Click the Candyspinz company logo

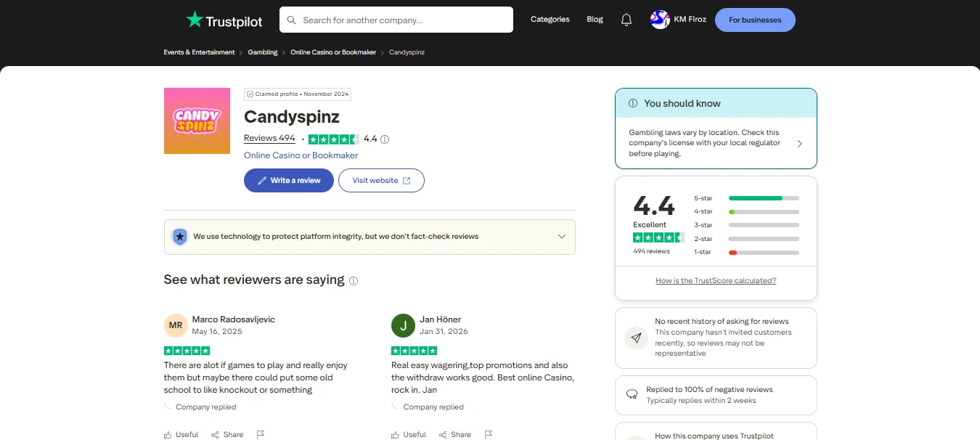[x=197, y=121]
